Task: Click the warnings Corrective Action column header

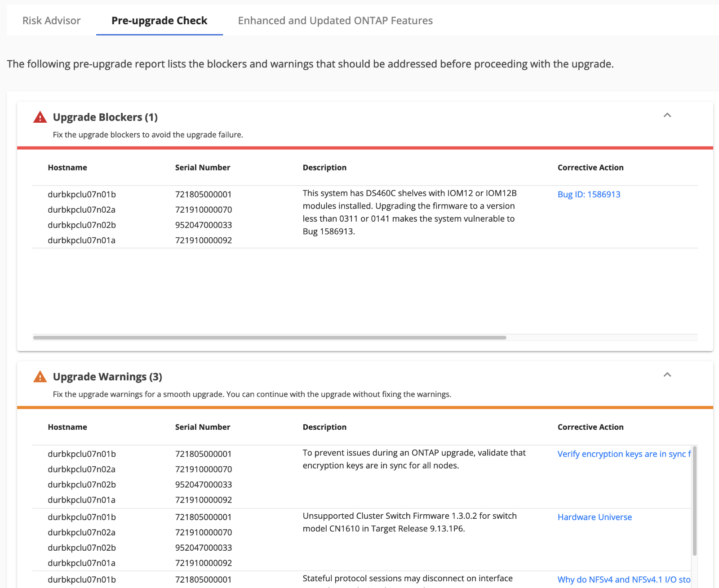Action: [x=590, y=427]
